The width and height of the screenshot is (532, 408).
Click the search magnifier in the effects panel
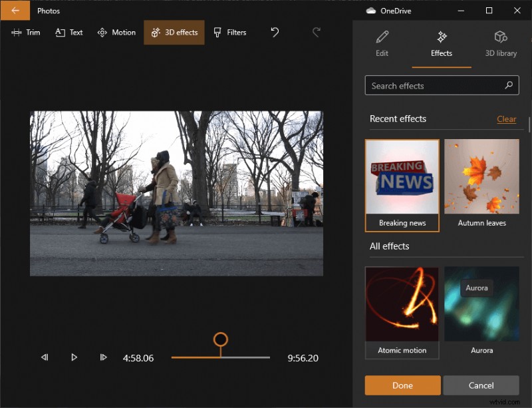click(x=509, y=85)
